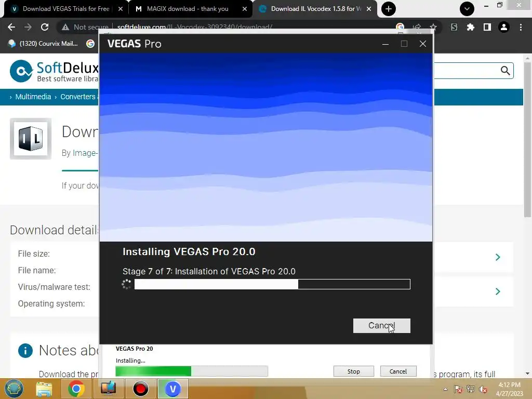
Task: Expand the lower right chevron row
Action: tap(498, 291)
